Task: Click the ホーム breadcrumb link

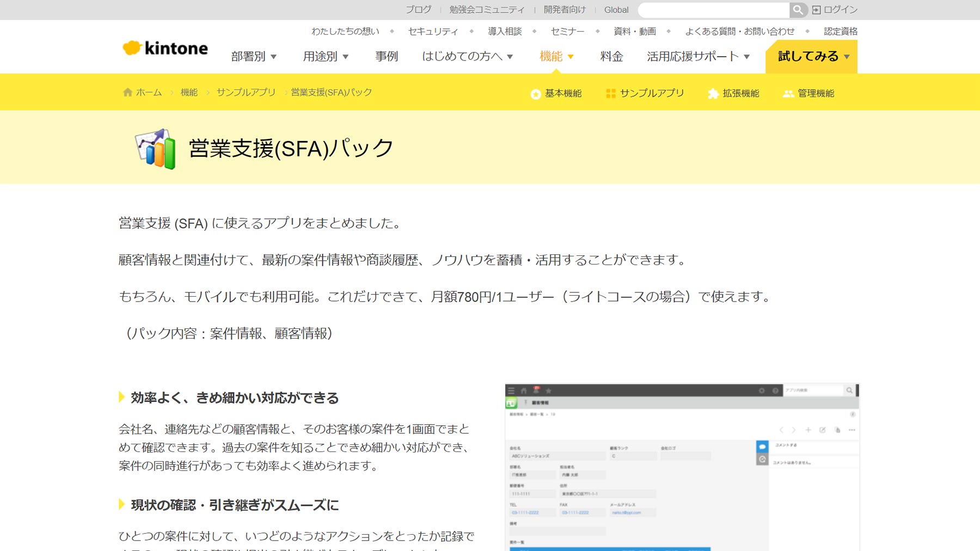Action: click(149, 92)
